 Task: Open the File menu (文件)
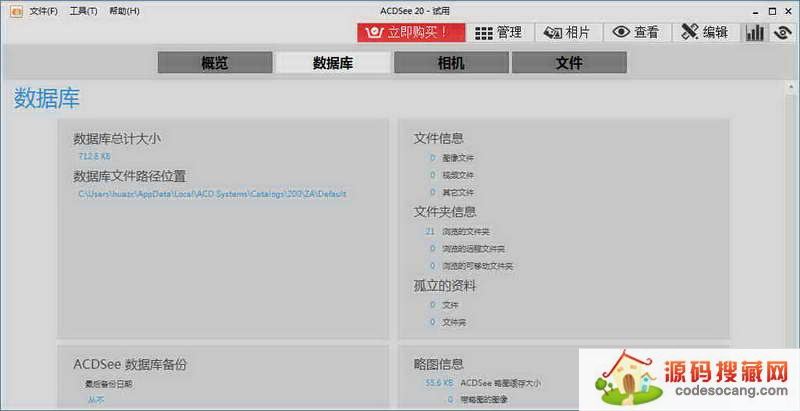pyautogui.click(x=43, y=11)
